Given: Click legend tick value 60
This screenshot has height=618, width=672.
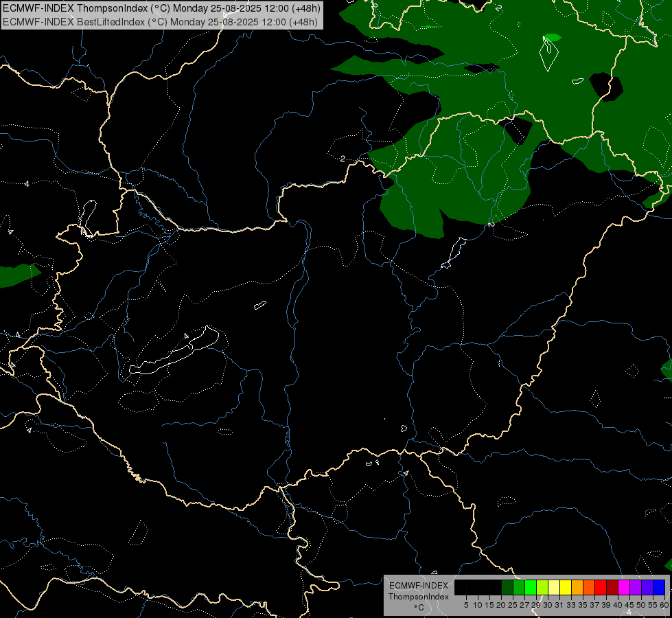Looking at the screenshot, I should (x=664, y=605).
